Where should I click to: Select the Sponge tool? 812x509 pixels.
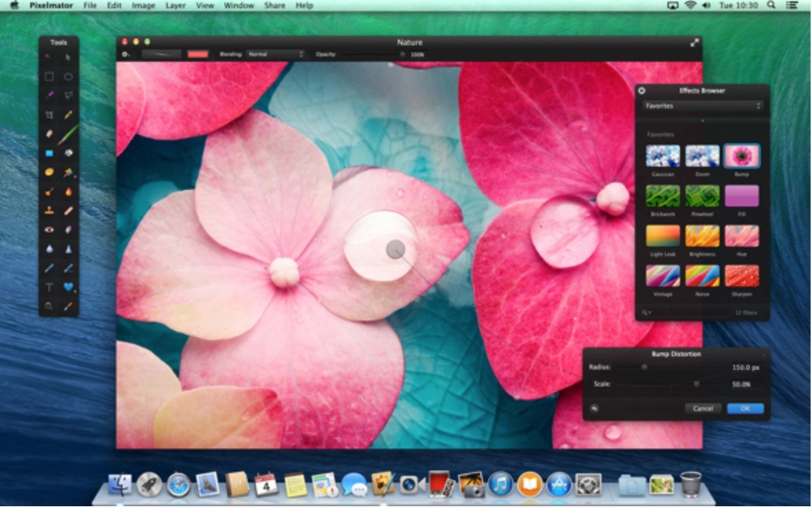pos(49,172)
